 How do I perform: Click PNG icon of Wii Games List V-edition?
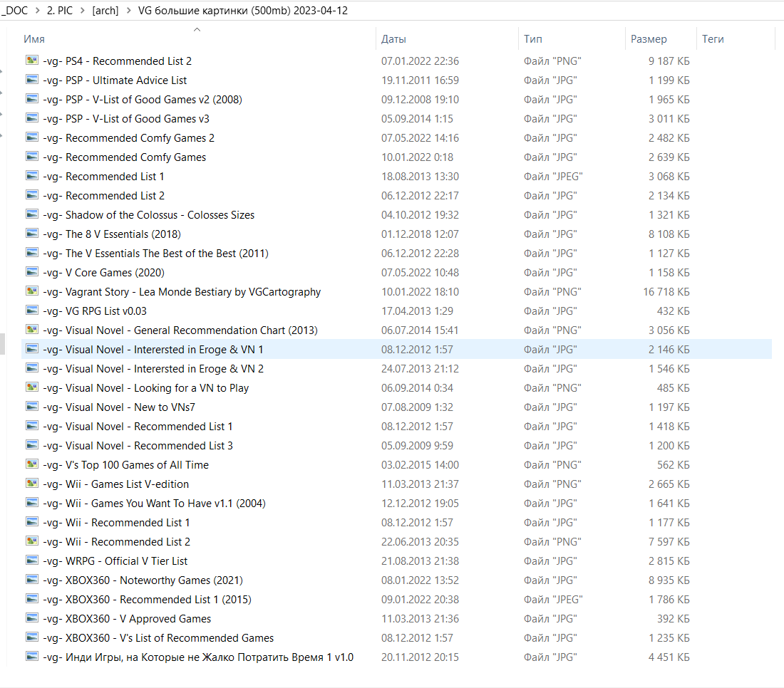click(32, 484)
